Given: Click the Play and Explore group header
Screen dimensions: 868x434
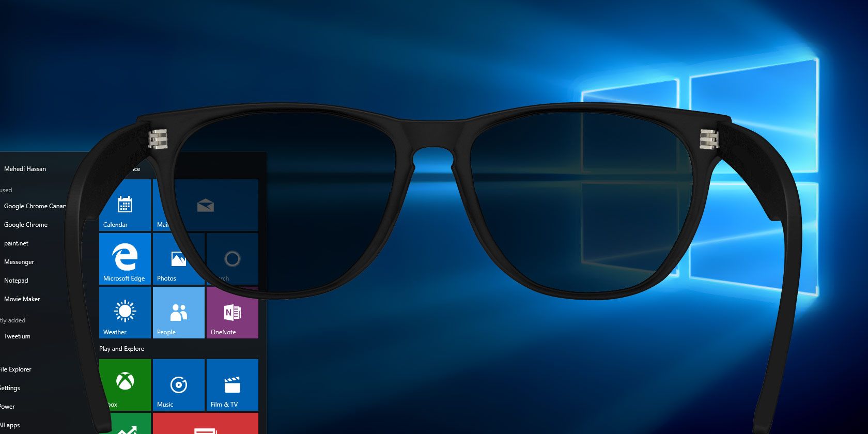Looking at the screenshot, I should tap(122, 349).
